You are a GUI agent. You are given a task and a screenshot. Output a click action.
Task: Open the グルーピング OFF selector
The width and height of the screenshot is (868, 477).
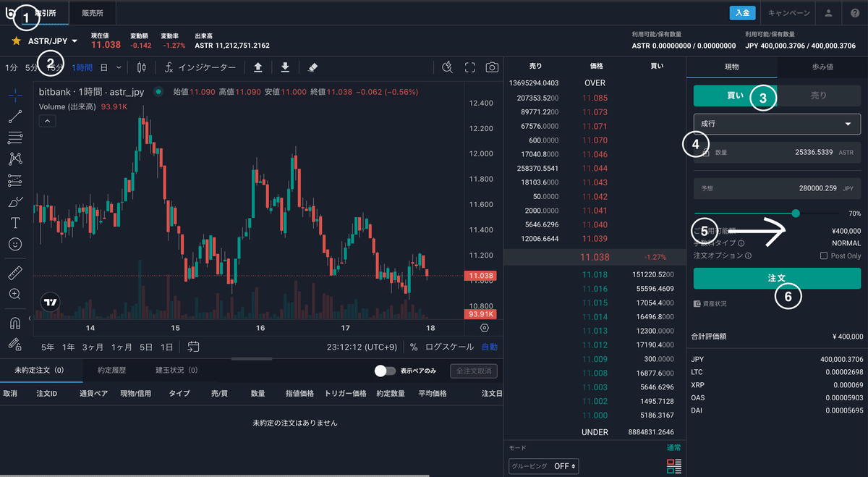[543, 466]
